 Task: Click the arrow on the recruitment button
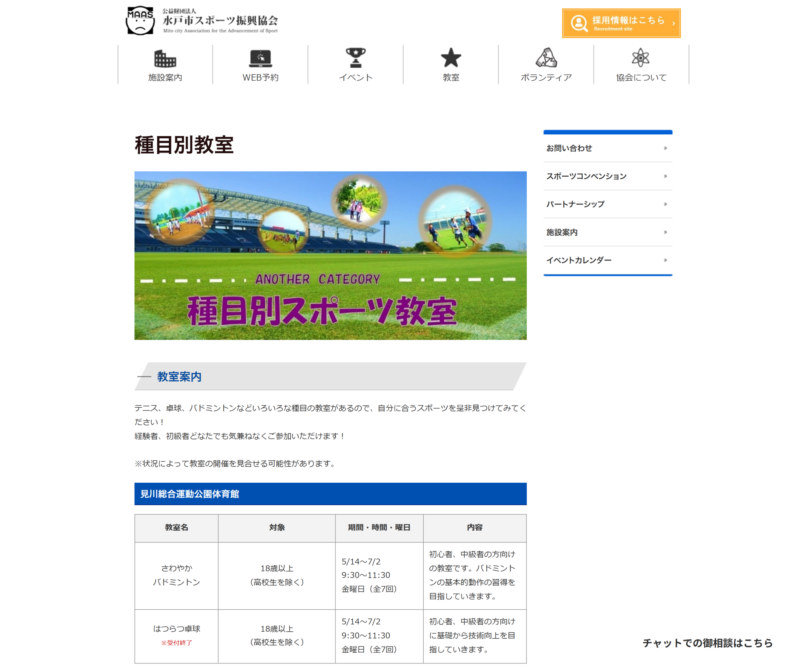point(673,23)
